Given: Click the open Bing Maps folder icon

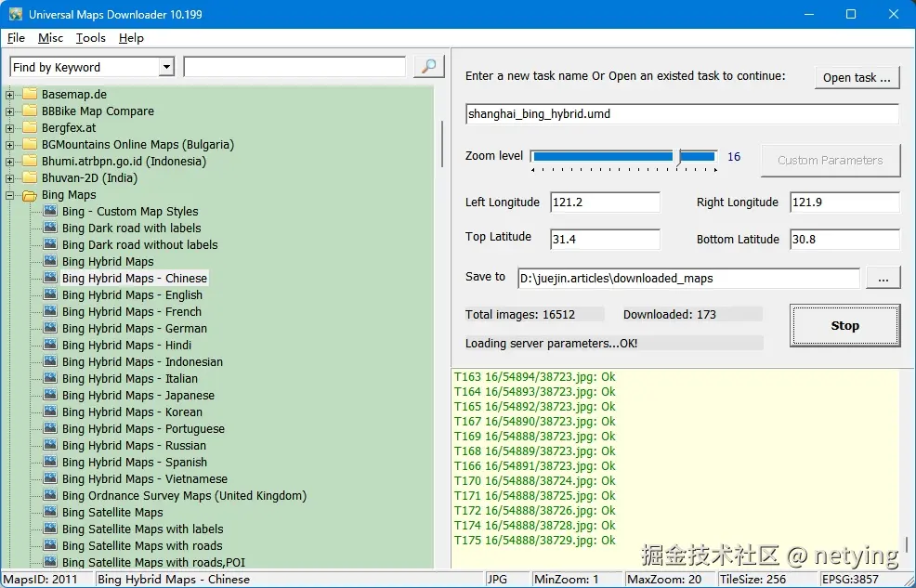Looking at the screenshot, I should point(30,195).
